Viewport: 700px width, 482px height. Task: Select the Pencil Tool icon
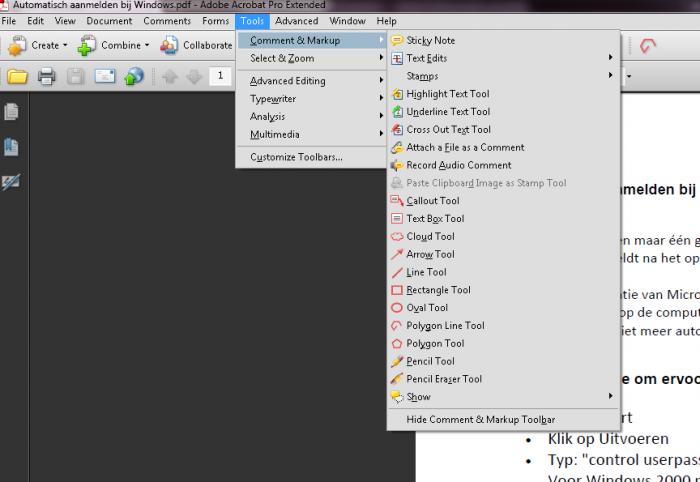coord(397,362)
